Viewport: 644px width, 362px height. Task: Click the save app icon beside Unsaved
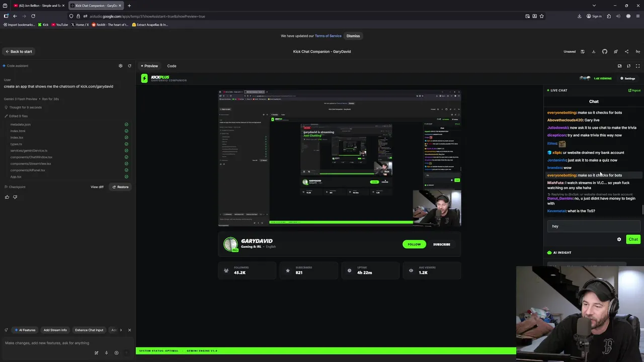click(583, 51)
